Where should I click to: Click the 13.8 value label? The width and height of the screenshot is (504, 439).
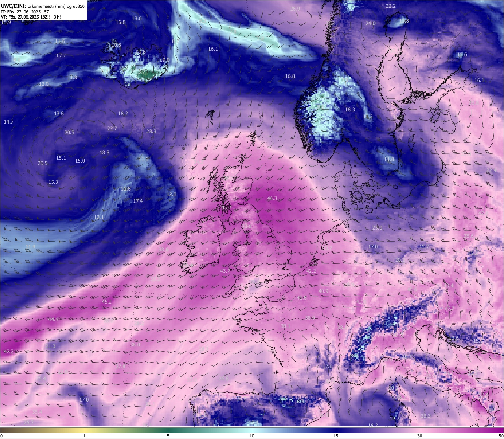[59, 114]
